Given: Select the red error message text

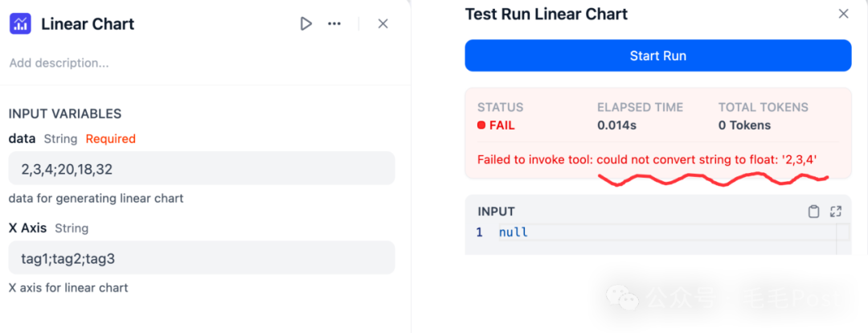Looking at the screenshot, I should pos(648,160).
